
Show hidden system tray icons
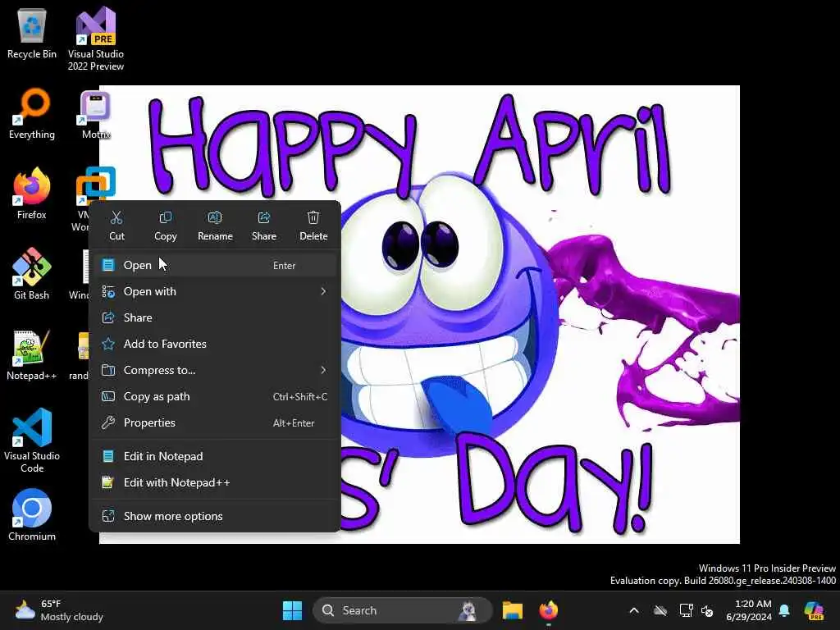[x=634, y=610]
